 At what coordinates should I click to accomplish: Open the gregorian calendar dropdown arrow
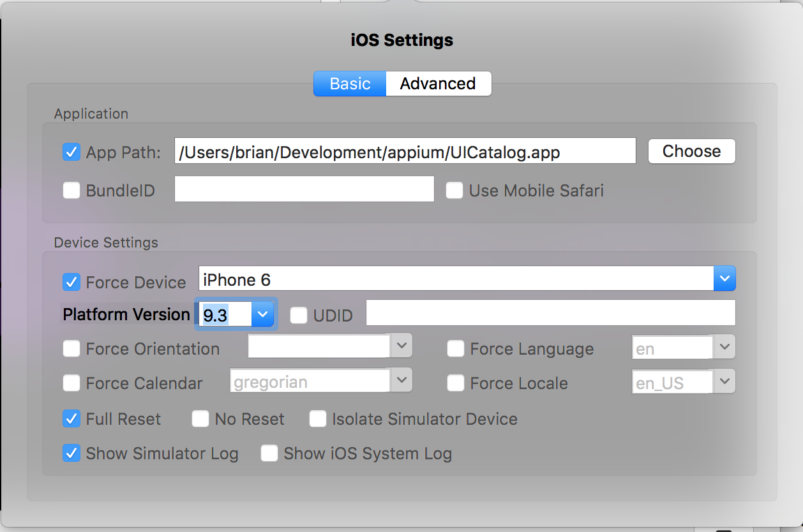pos(401,380)
